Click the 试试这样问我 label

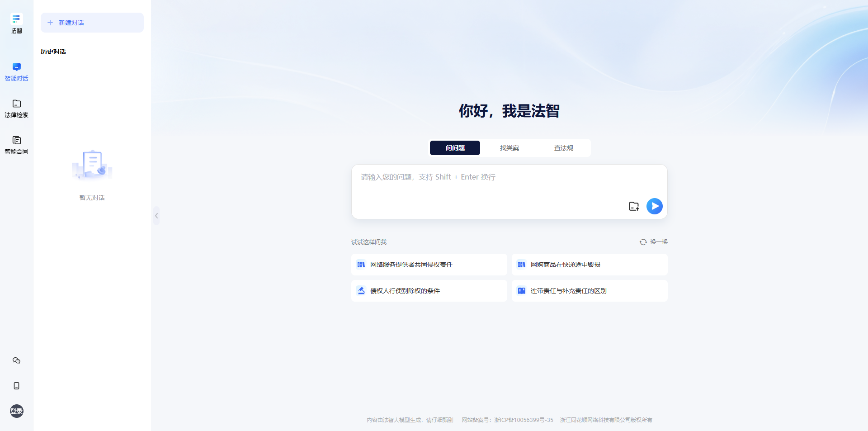coord(369,242)
